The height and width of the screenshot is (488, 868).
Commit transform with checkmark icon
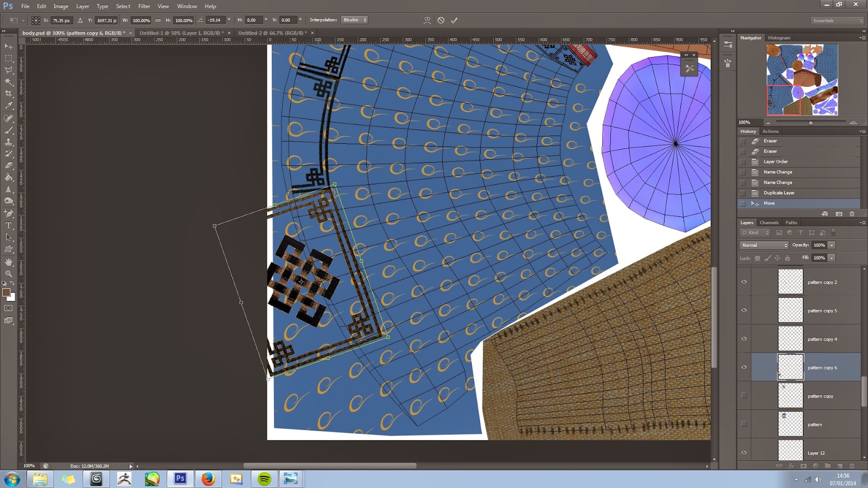[454, 20]
